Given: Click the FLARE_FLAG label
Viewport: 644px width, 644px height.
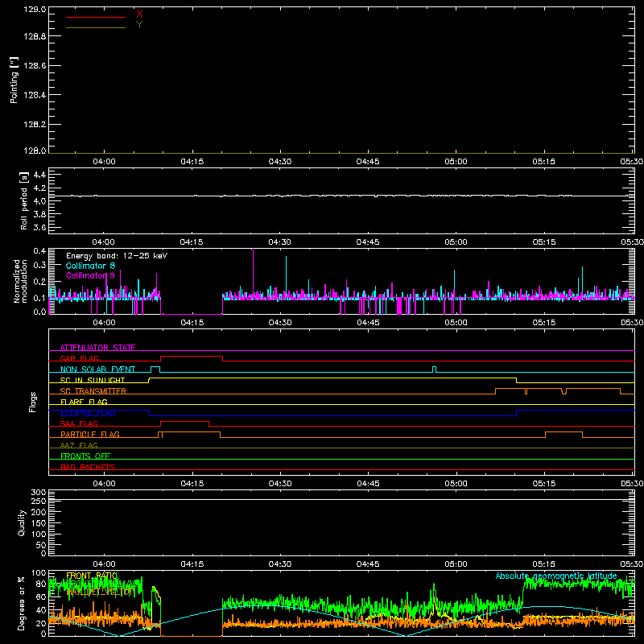Looking at the screenshot, I should (84, 402).
